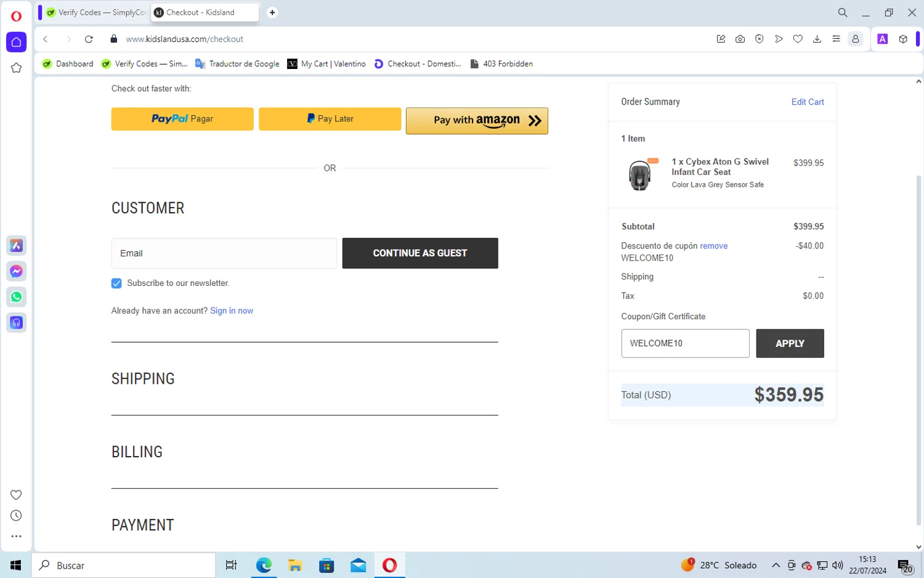Open the downloads arrow icon
This screenshot has width=924, height=578.
(817, 39)
